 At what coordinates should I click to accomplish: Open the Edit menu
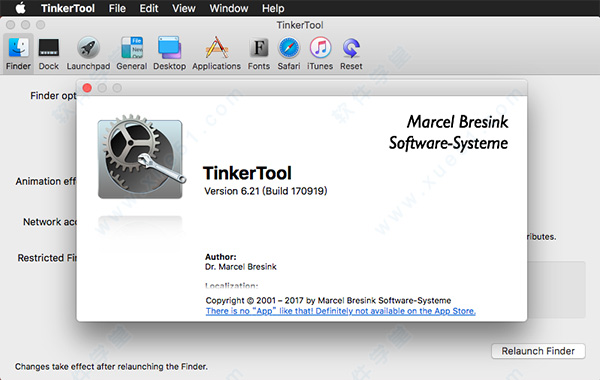pyautogui.click(x=149, y=8)
